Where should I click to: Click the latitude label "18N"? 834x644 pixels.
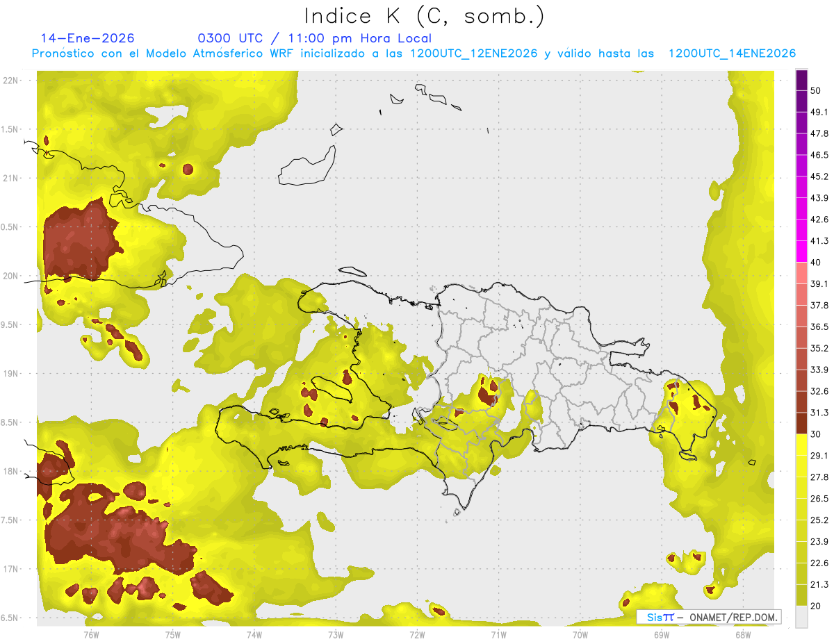tap(11, 471)
